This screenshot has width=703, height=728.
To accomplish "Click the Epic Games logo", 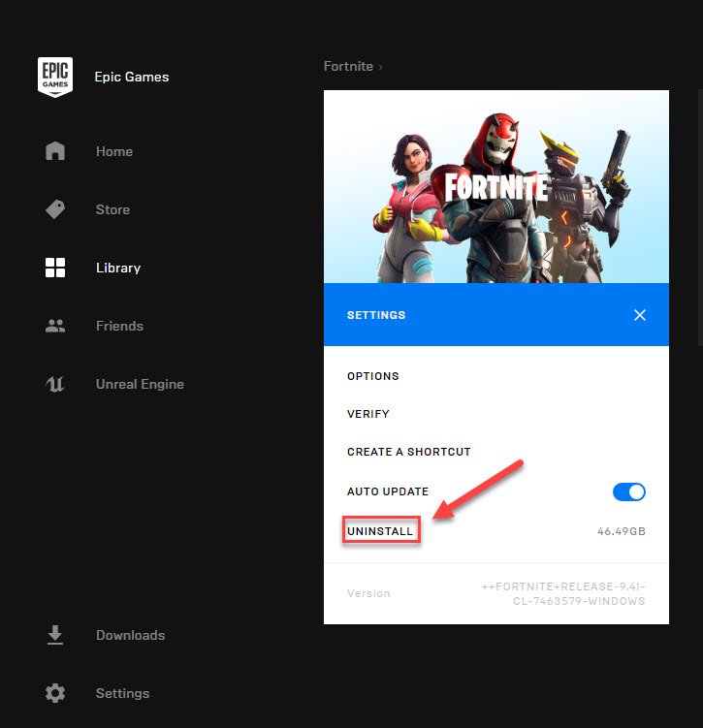I will 55,78.
